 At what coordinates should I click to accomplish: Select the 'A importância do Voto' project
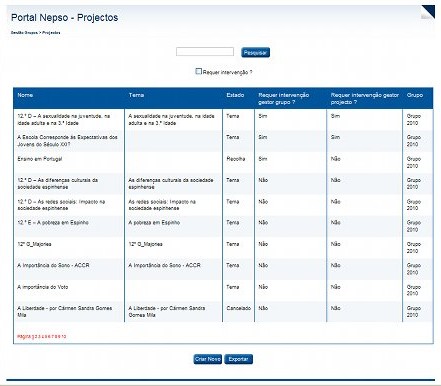43,287
